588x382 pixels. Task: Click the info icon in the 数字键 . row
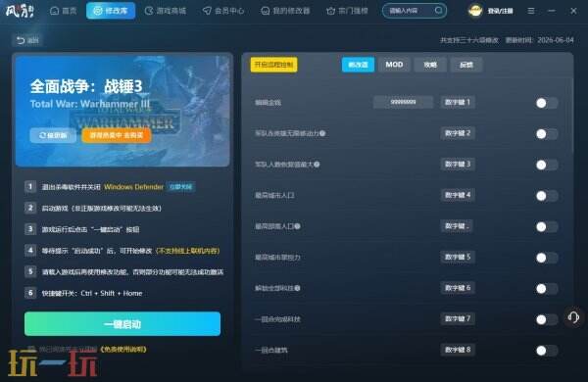297,226
